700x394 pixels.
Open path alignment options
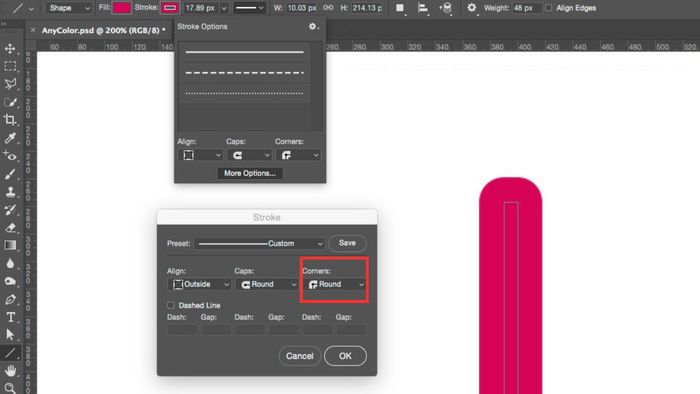tap(422, 8)
